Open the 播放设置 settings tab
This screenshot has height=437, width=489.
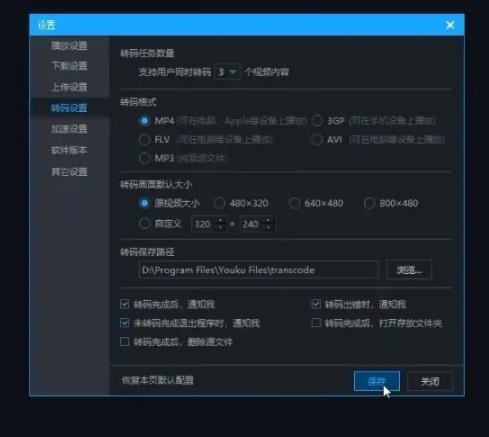pos(69,45)
